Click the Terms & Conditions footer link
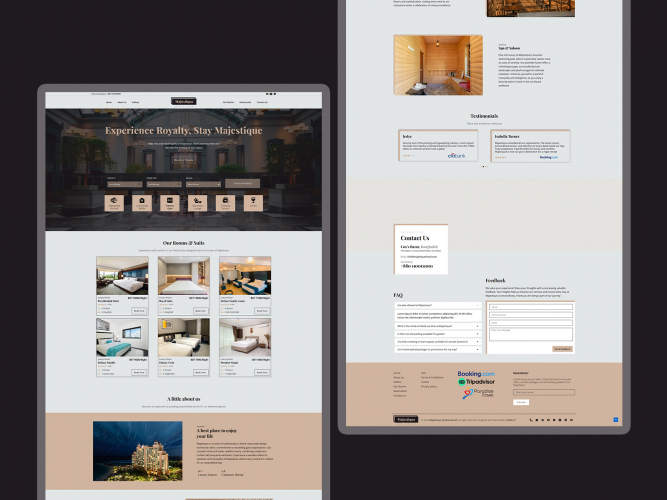 [x=432, y=377]
